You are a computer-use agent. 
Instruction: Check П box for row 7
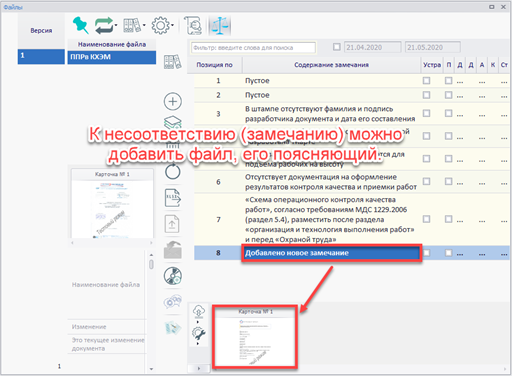pyautogui.click(x=449, y=219)
